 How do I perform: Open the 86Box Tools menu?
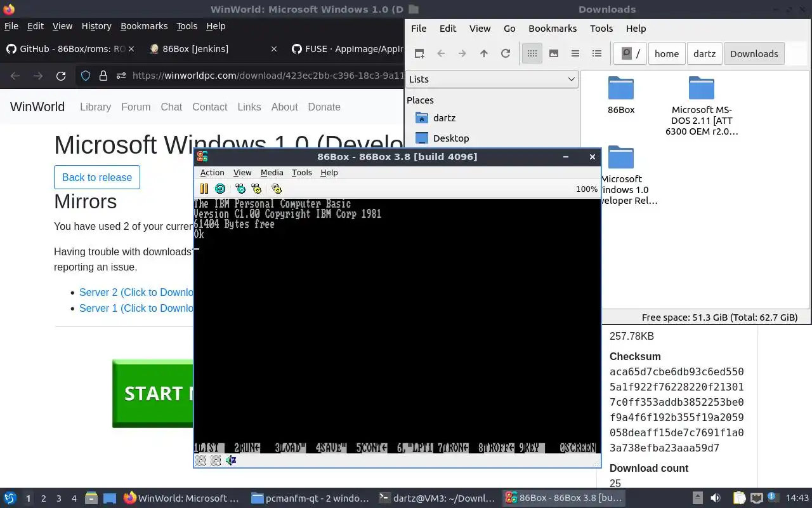[301, 173]
